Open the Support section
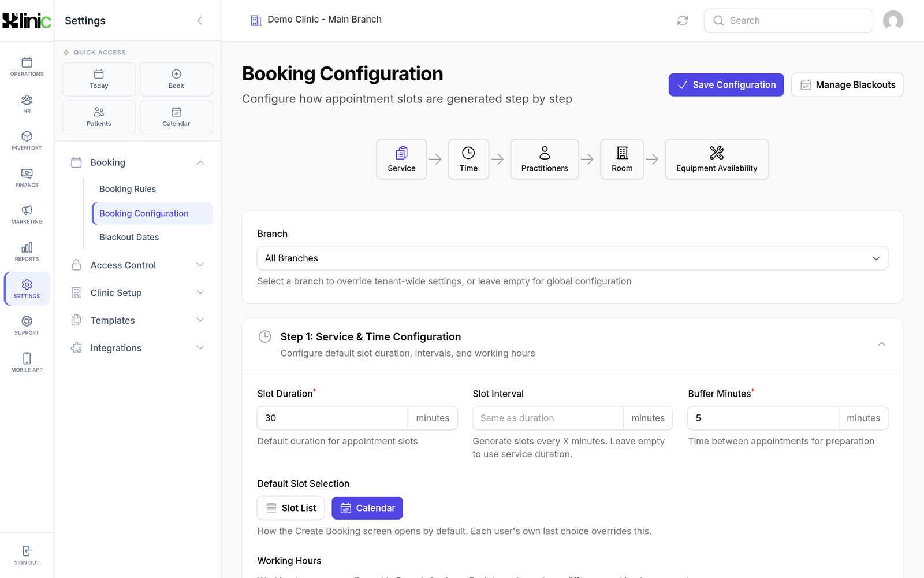The image size is (924, 578). 27,325
